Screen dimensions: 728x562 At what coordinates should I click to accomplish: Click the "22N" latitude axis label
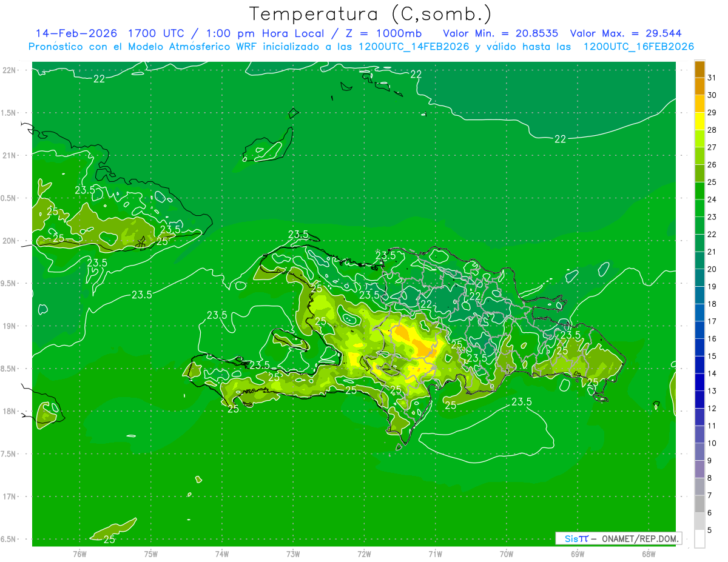(x=10, y=70)
